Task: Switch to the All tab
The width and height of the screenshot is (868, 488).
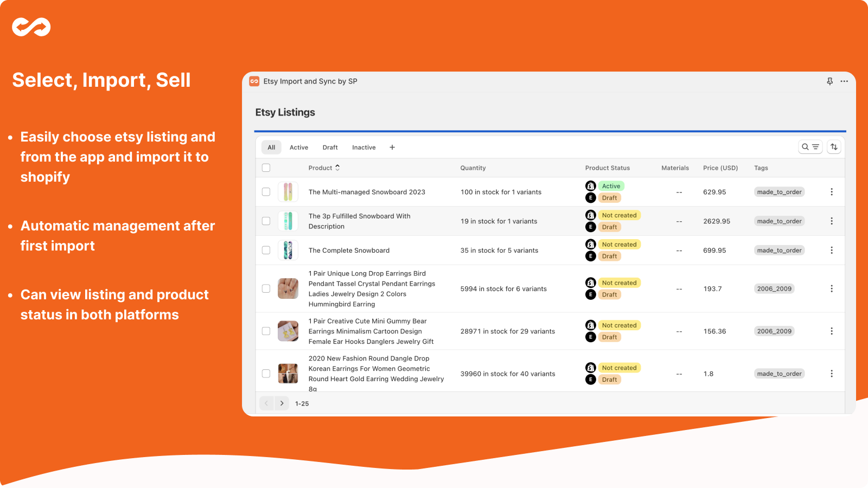Action: coord(271,147)
